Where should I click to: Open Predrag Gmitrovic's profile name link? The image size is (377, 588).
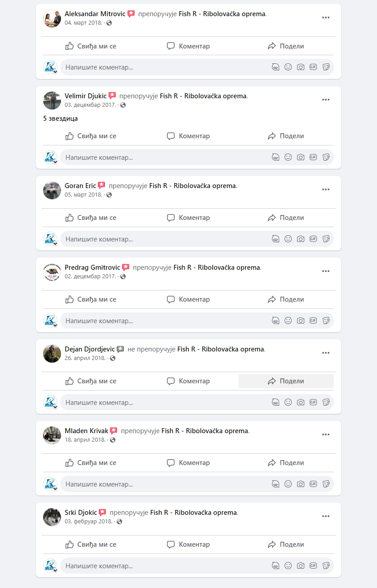pyautogui.click(x=92, y=268)
